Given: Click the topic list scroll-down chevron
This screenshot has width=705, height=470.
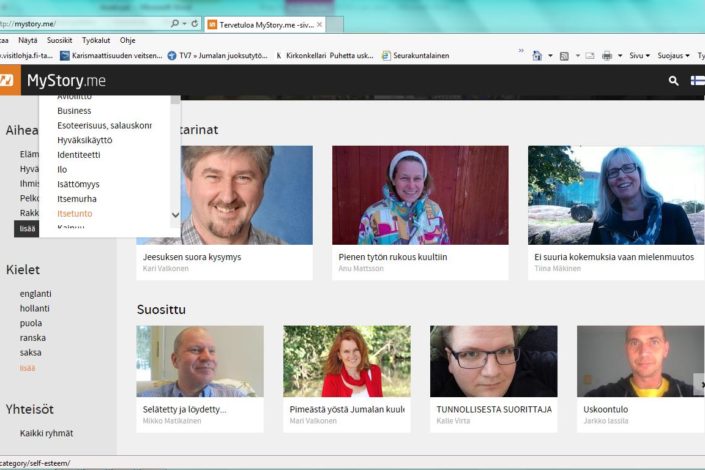Looking at the screenshot, I should tap(175, 215).
